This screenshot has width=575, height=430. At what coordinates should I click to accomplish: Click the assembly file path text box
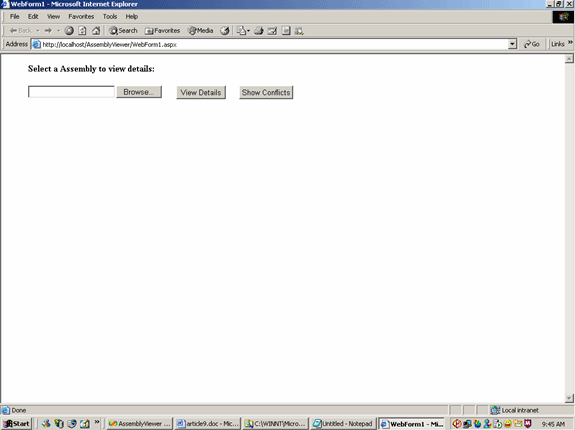click(71, 92)
